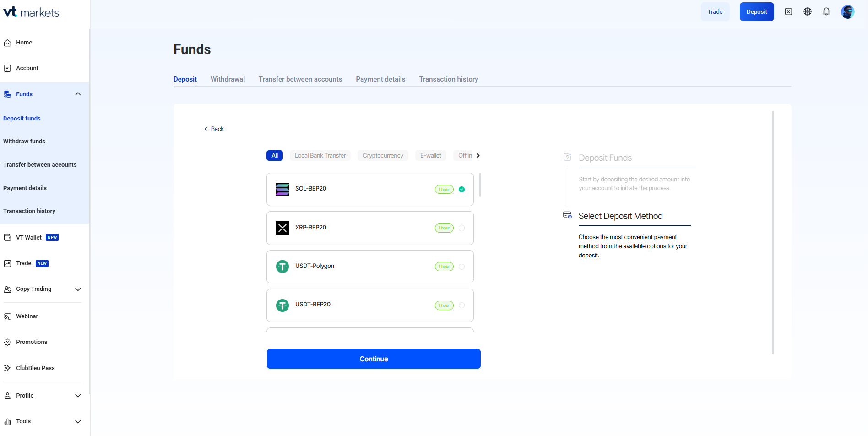Open the notifications bell
Image resolution: width=868 pixels, height=436 pixels.
click(826, 12)
